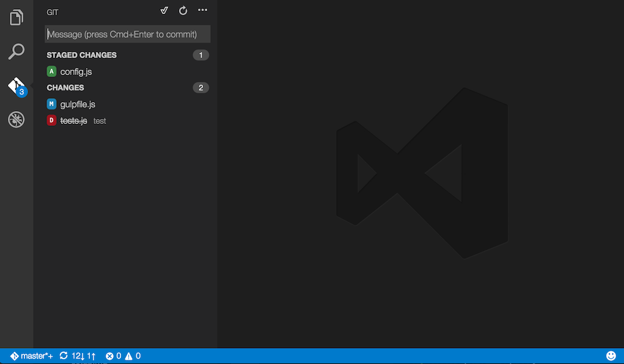Click the sync icon showing 12 down 1 up
The height and width of the screenshot is (364, 624).
(76, 355)
